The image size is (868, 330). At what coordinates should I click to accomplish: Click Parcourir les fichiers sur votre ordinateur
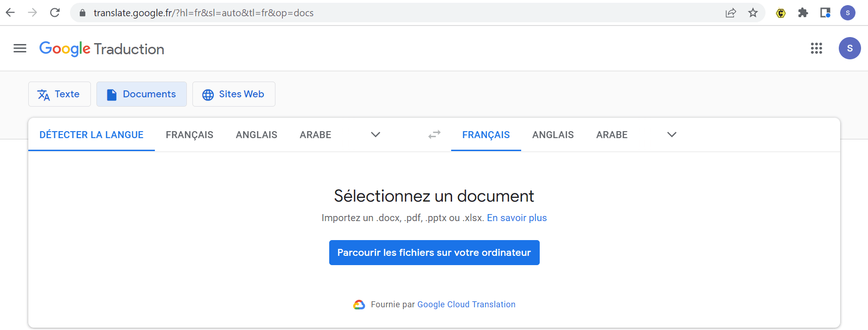434,253
